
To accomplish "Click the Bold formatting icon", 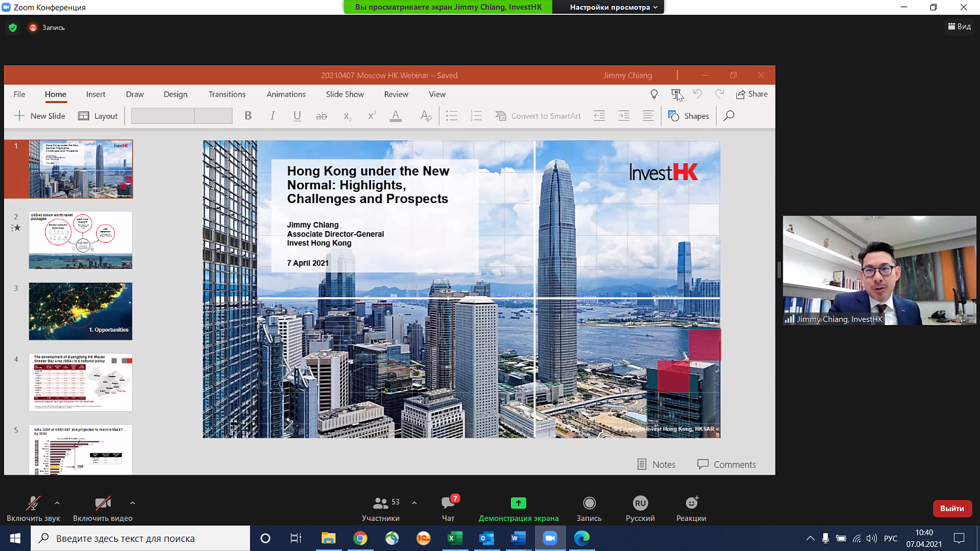I will [248, 116].
